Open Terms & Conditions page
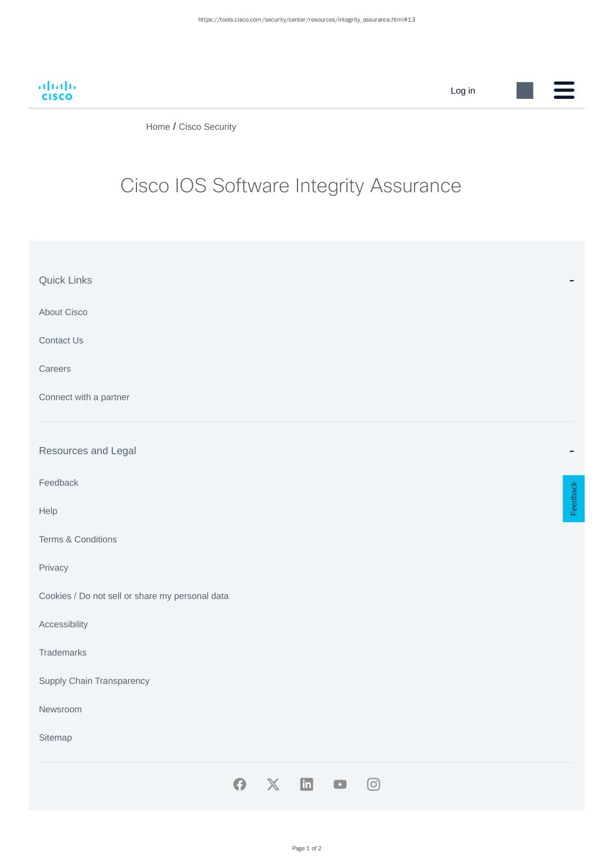The height and width of the screenshot is (868, 614). tap(78, 540)
